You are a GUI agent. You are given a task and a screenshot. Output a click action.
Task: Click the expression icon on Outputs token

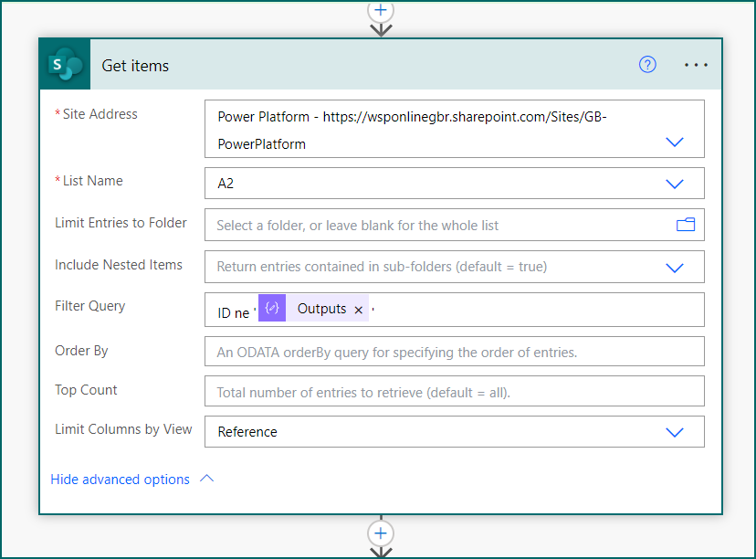tap(272, 309)
